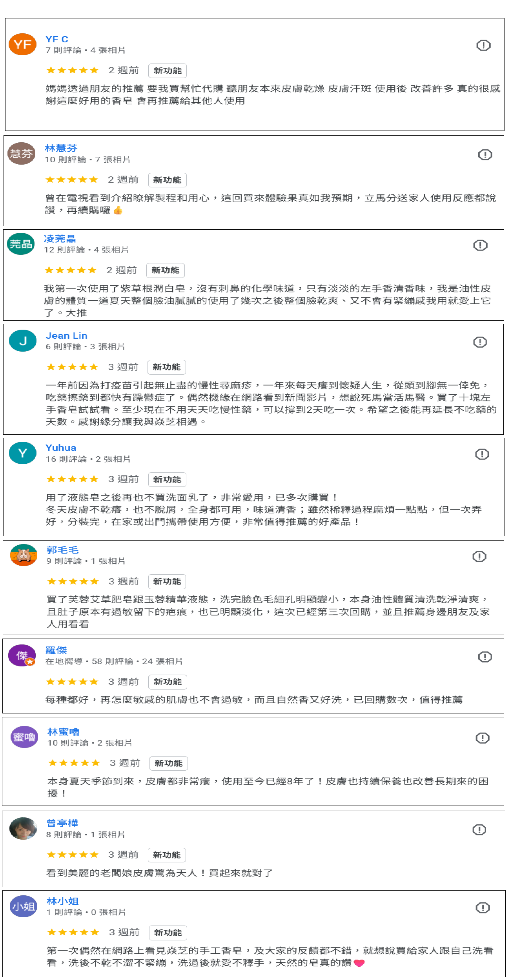Report 羅傑's review with the flag icon
This screenshot has width=510, height=980.
click(x=485, y=657)
